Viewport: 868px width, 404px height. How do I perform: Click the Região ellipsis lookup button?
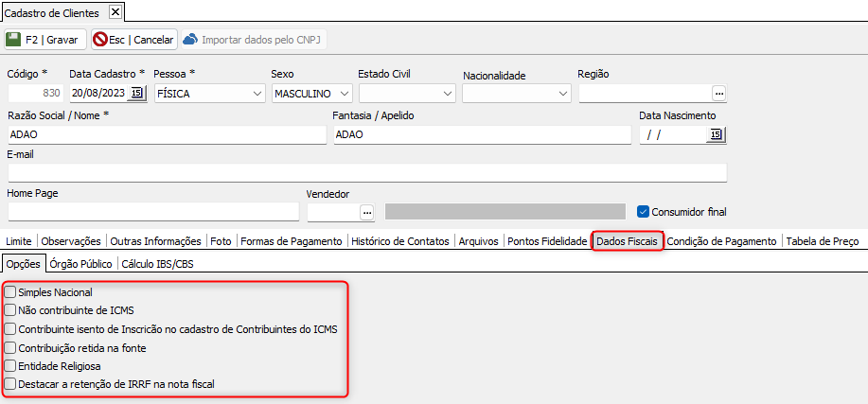tap(719, 94)
